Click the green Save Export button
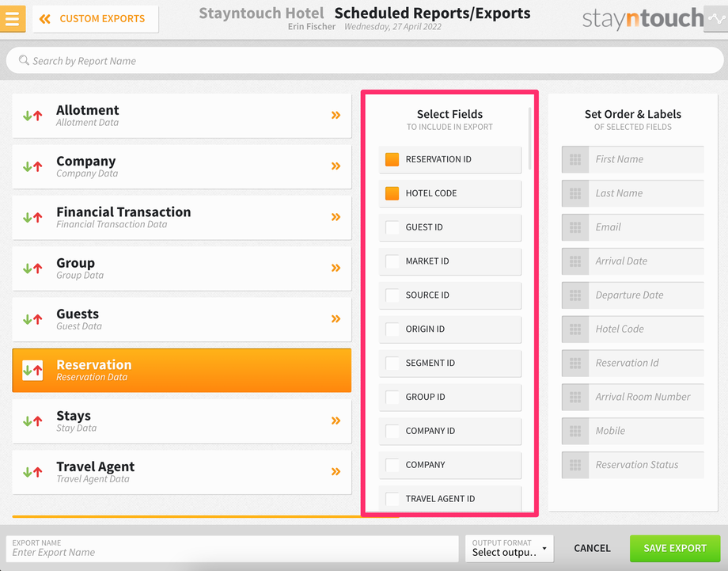This screenshot has width=728, height=571. (x=675, y=548)
